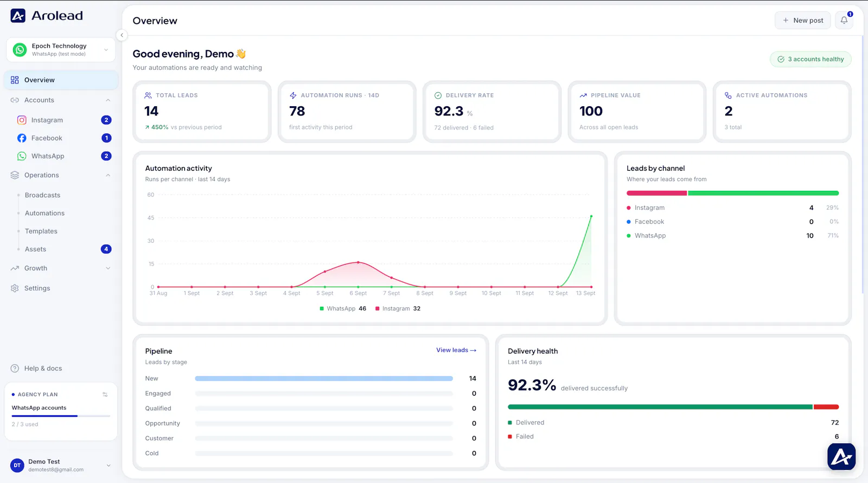Click the green delivered segment of Delivery health bar
This screenshot has width=868, height=483.
pyautogui.click(x=660, y=407)
